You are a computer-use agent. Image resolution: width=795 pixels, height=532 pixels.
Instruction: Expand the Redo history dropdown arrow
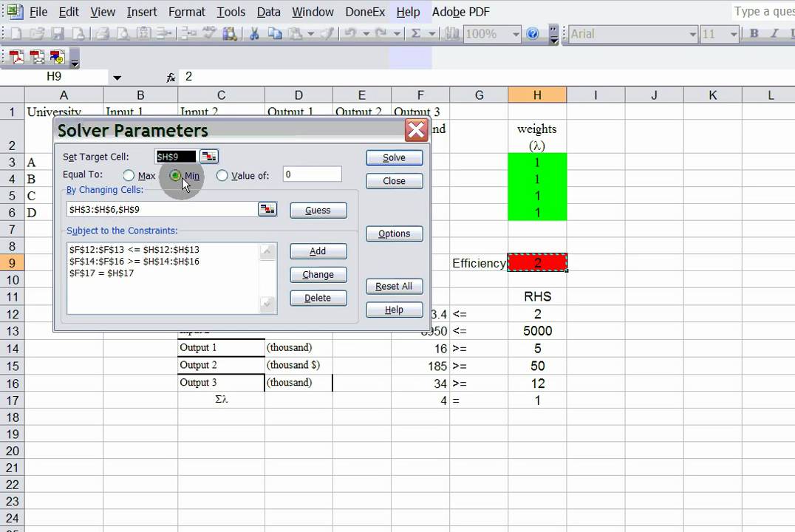[397, 34]
